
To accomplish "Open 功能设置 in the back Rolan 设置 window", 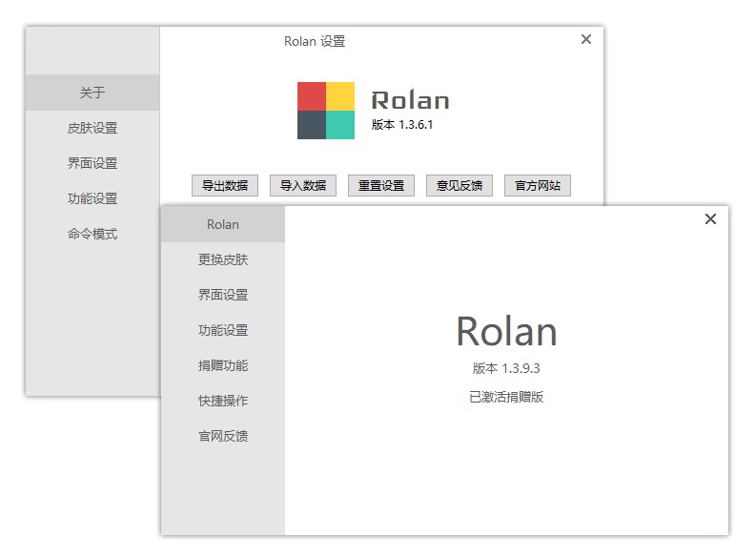I will (92, 198).
